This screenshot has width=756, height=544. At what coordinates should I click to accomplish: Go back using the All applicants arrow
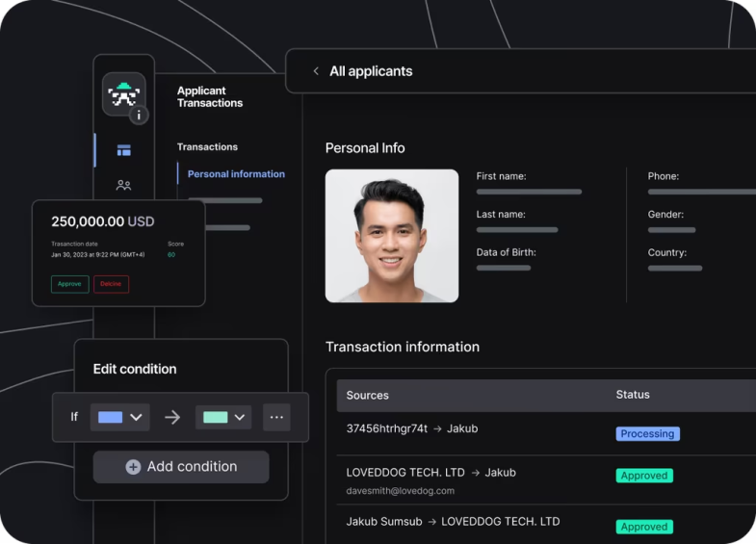point(316,71)
